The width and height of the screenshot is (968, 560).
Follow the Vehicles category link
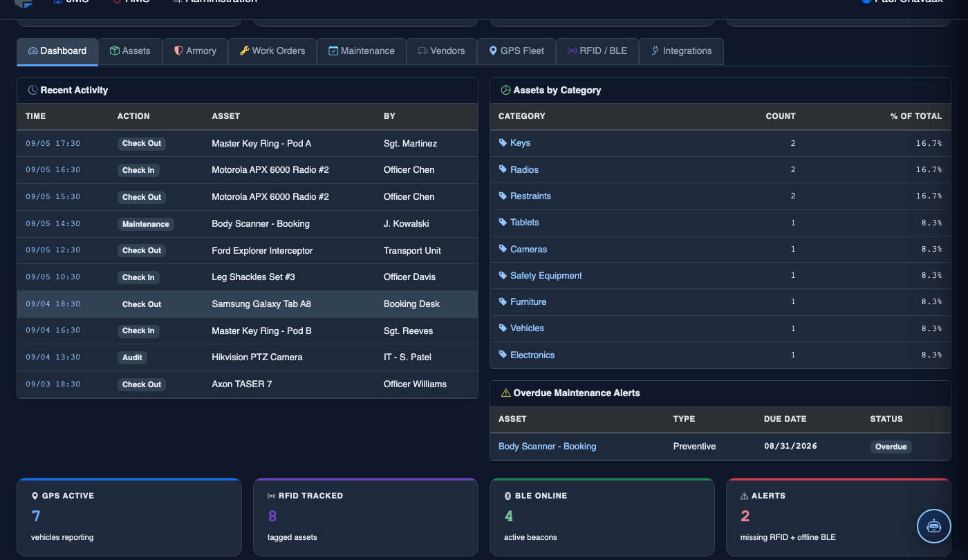527,328
